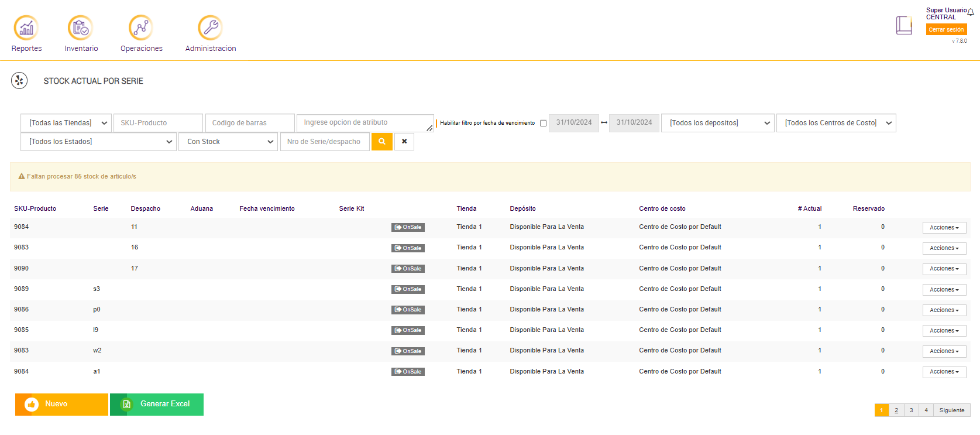Click the SKU-Producto column header
Viewport: 980px width, 435px height.
35,208
